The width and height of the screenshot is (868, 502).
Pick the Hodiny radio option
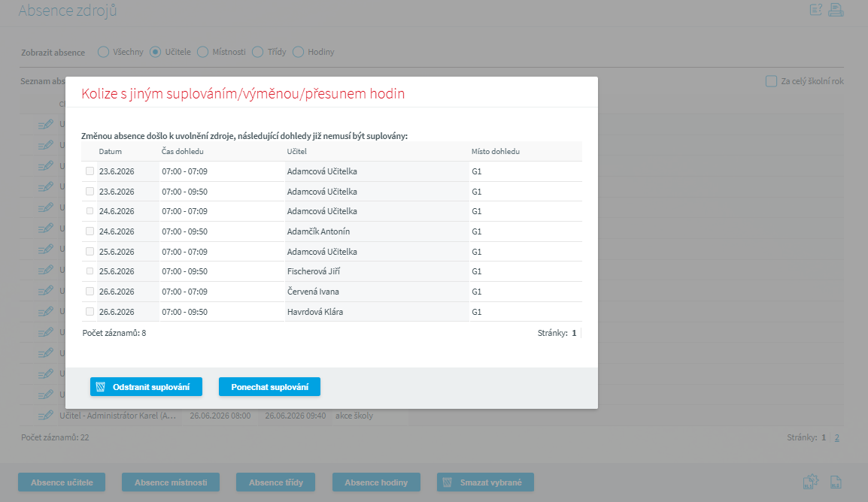pyautogui.click(x=298, y=52)
